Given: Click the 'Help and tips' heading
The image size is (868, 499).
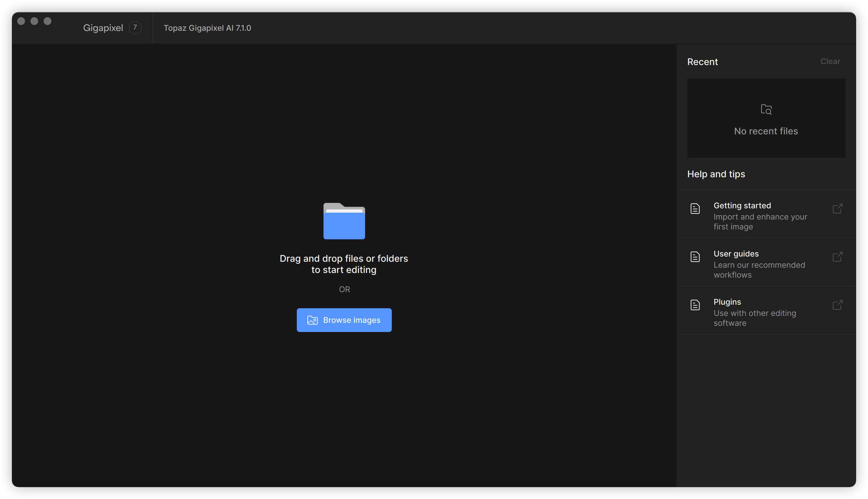Looking at the screenshot, I should [x=716, y=174].
